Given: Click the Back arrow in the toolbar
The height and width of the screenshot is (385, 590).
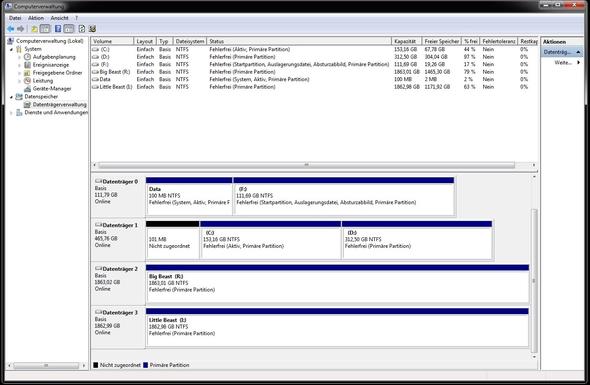Looking at the screenshot, I should pyautogui.click(x=11, y=29).
